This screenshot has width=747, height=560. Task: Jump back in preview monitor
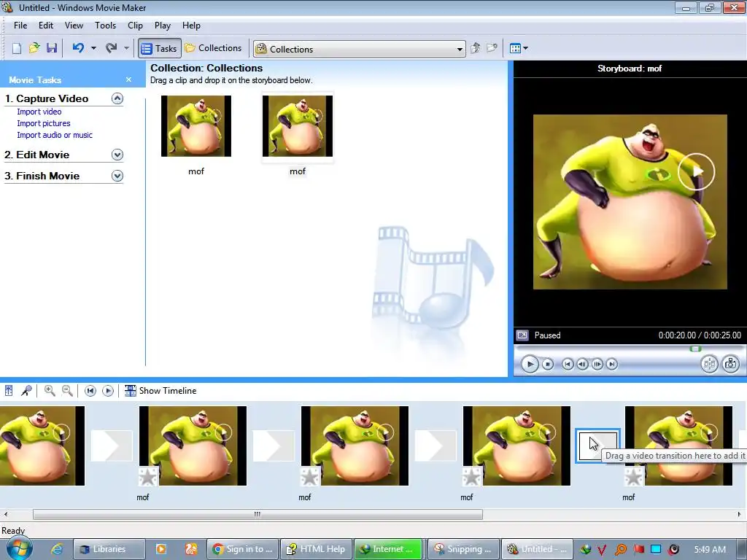pos(568,365)
